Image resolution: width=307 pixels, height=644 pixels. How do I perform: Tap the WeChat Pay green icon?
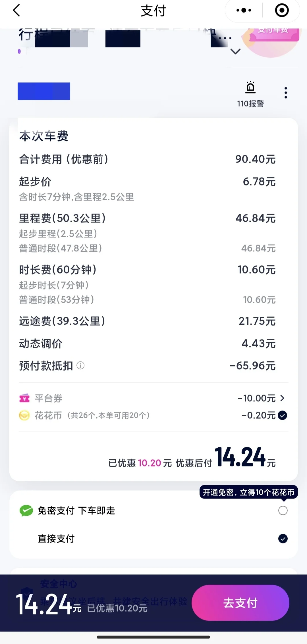[26, 510]
